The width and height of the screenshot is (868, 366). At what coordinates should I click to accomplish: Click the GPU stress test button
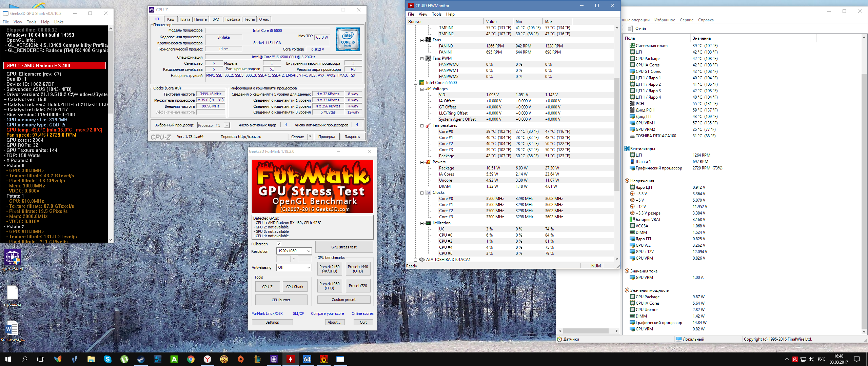tap(344, 247)
